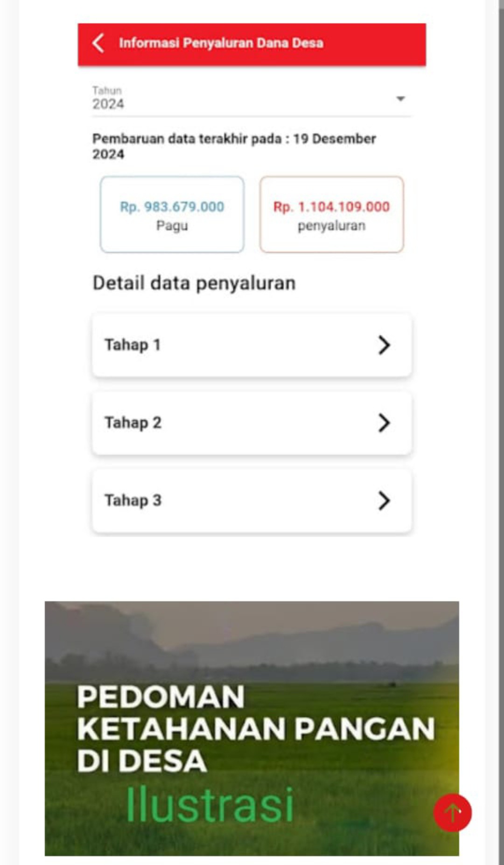Click the green Ilustrasi text
The width and height of the screenshot is (504, 865).
pyautogui.click(x=210, y=804)
